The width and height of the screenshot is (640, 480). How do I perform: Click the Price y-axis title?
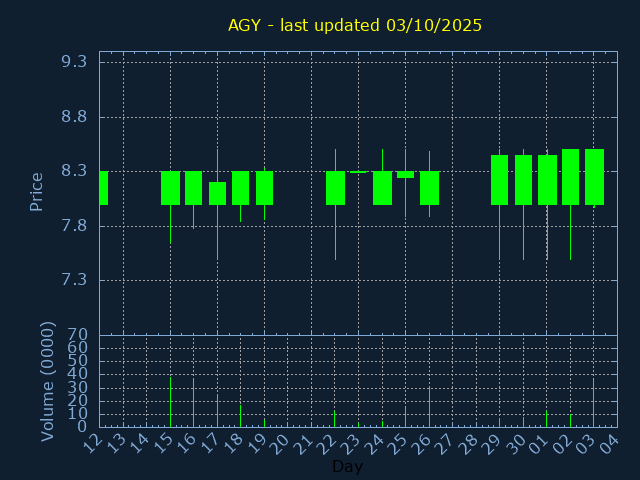[37, 191]
